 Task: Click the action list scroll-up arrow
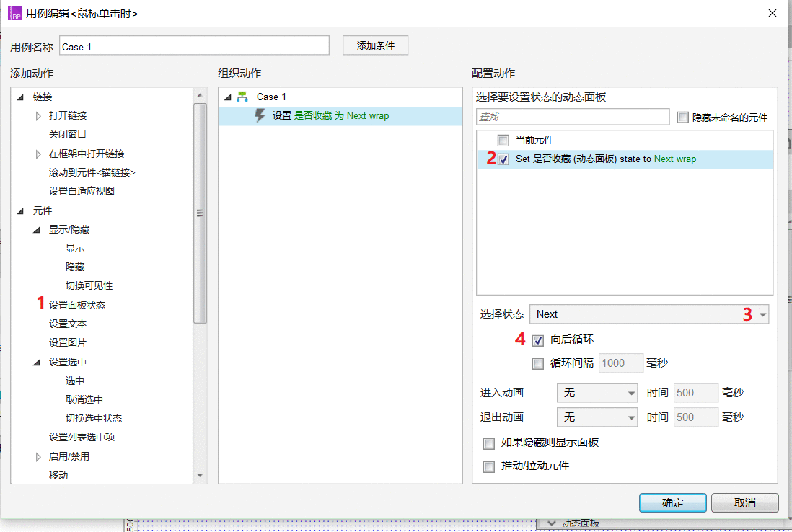[x=200, y=95]
